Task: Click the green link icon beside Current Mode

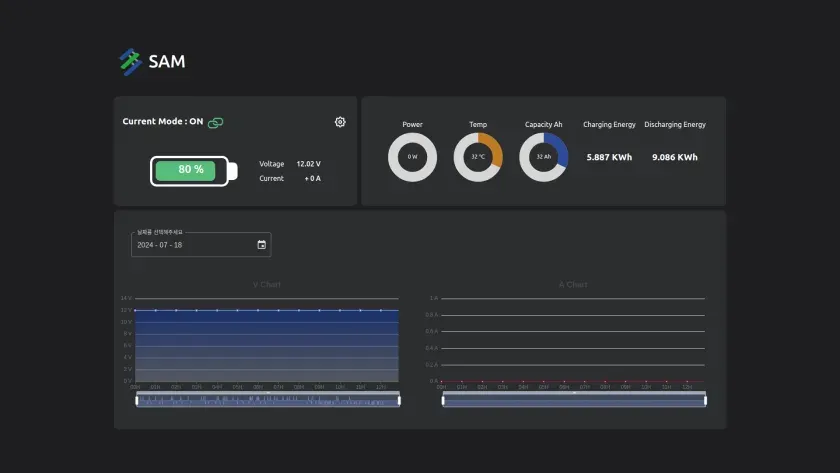Action: [x=215, y=123]
